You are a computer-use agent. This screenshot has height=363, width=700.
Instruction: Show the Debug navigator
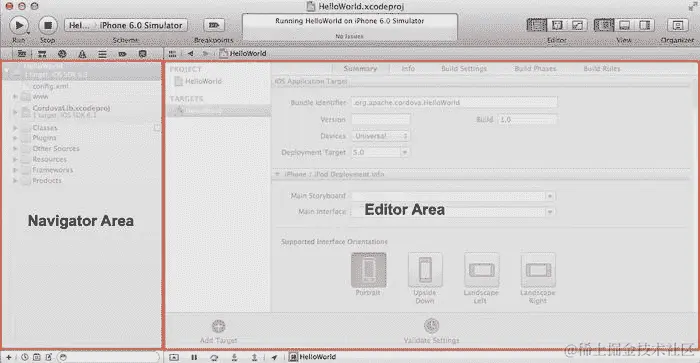click(x=102, y=54)
